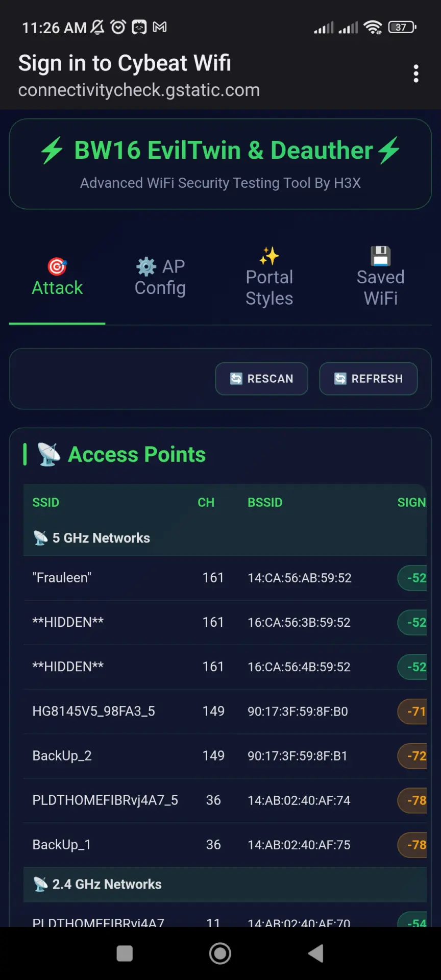This screenshot has width=441, height=980.
Task: Select the BackUp_2 network row
Action: pos(225,756)
